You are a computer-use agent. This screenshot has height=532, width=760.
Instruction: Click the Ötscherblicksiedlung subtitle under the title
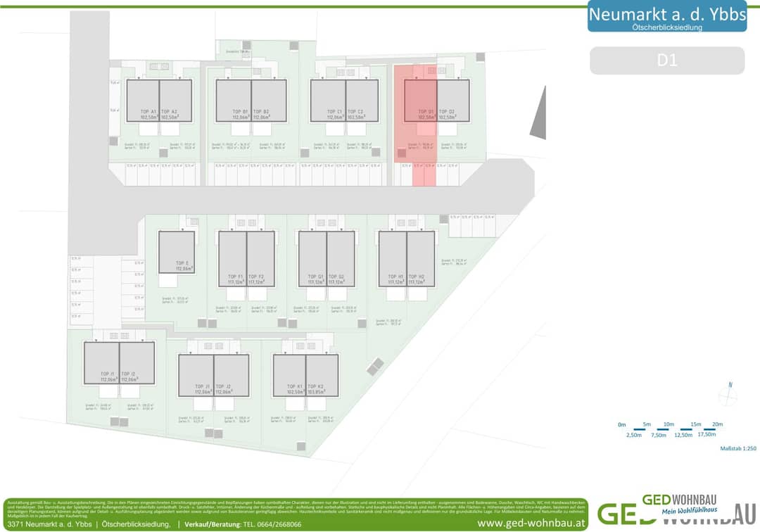click(x=667, y=27)
